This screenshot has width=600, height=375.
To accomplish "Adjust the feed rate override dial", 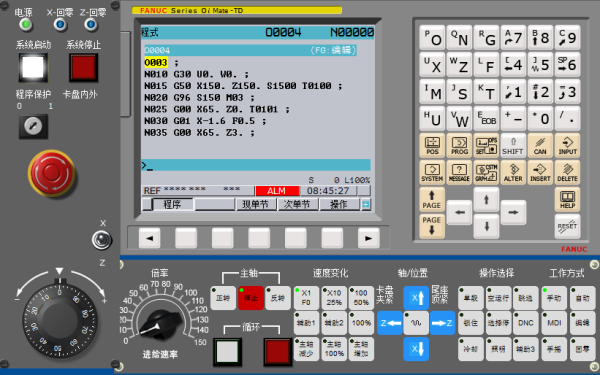I will [160, 323].
